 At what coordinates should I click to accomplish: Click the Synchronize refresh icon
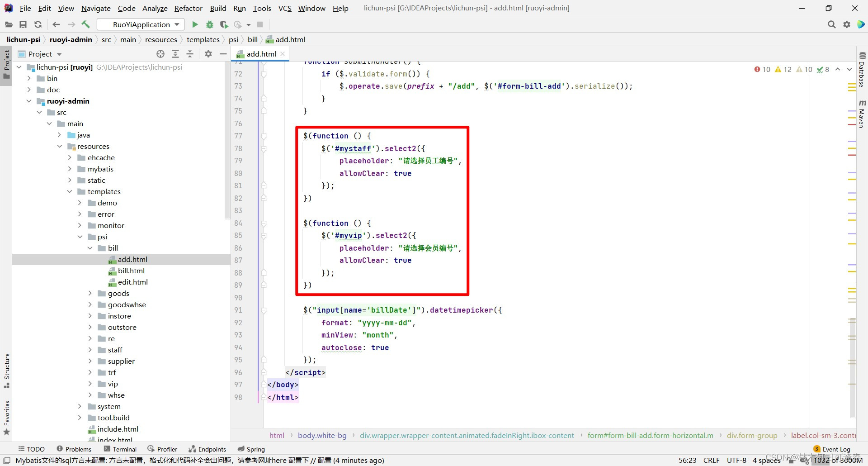tap(38, 24)
